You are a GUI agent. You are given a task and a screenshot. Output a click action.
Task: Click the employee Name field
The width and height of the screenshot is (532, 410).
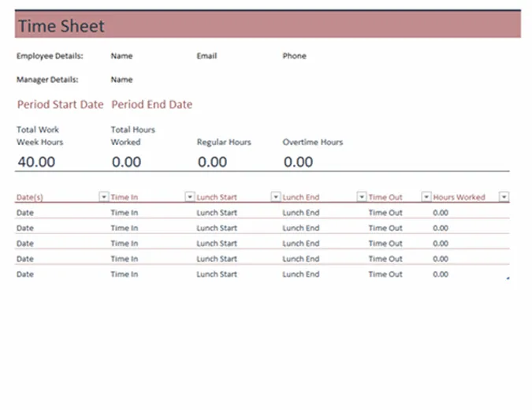(x=121, y=56)
